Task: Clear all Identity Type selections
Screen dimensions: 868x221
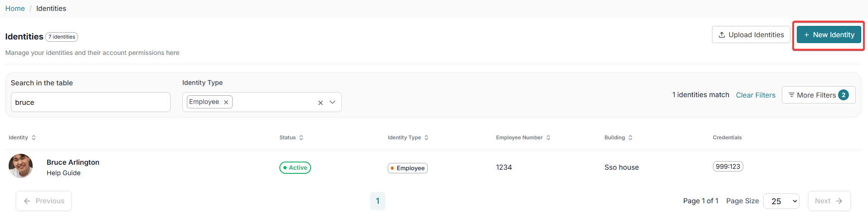Action: (320, 103)
